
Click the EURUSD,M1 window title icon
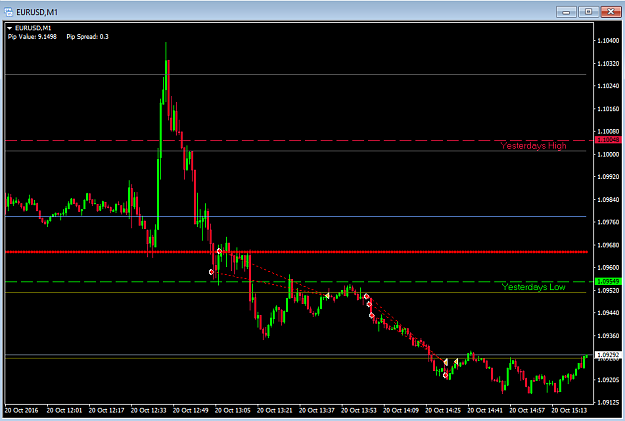[x=8, y=12]
